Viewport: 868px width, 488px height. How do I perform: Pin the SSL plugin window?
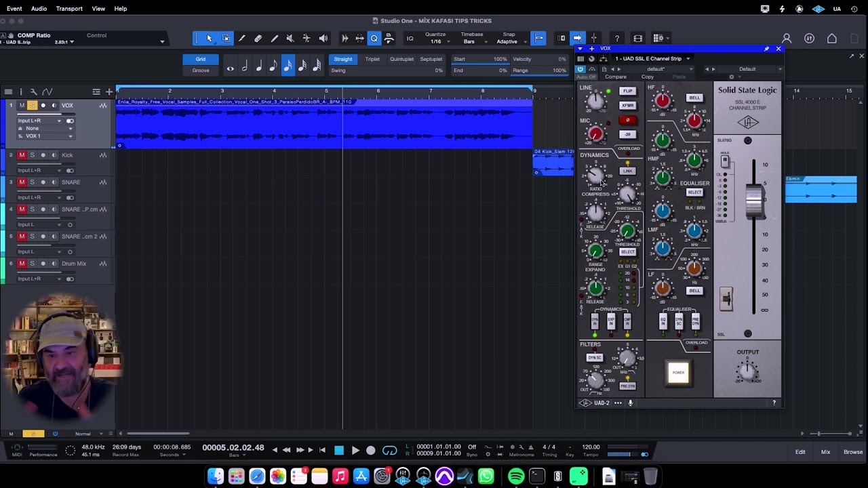(x=766, y=49)
